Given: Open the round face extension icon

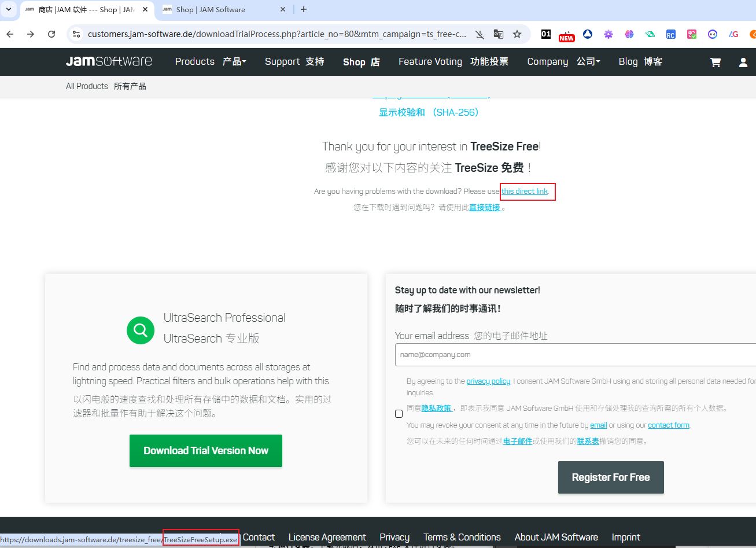Looking at the screenshot, I should 713,34.
